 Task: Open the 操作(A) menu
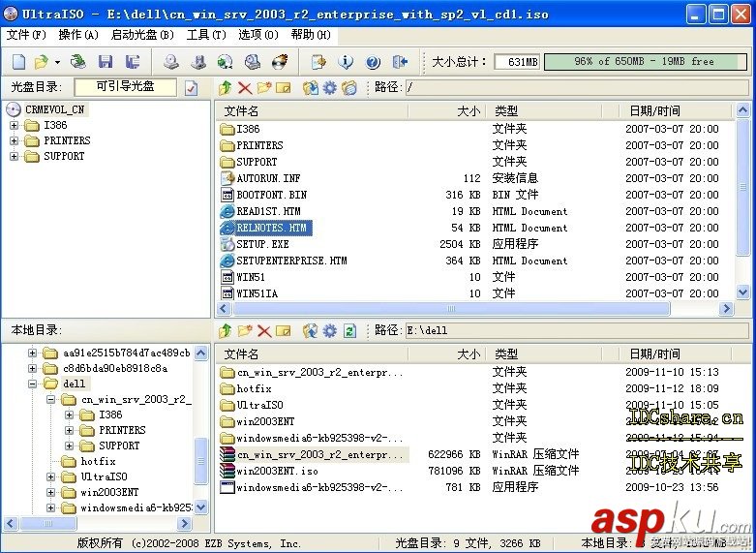coord(78,35)
